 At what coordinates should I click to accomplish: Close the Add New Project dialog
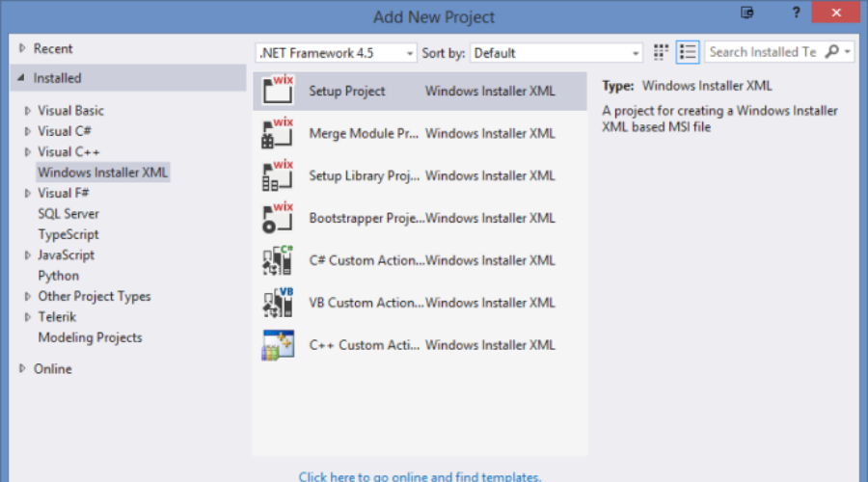[836, 13]
